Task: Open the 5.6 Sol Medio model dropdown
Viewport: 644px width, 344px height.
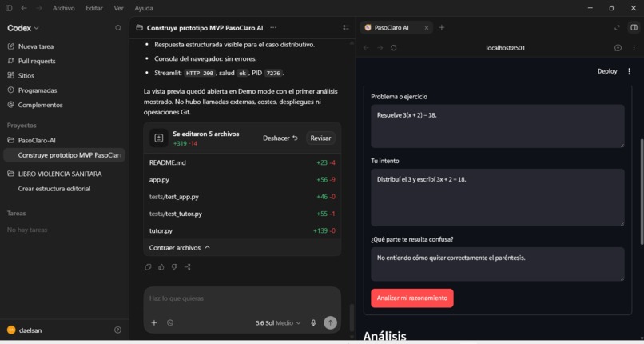Action: [x=278, y=323]
